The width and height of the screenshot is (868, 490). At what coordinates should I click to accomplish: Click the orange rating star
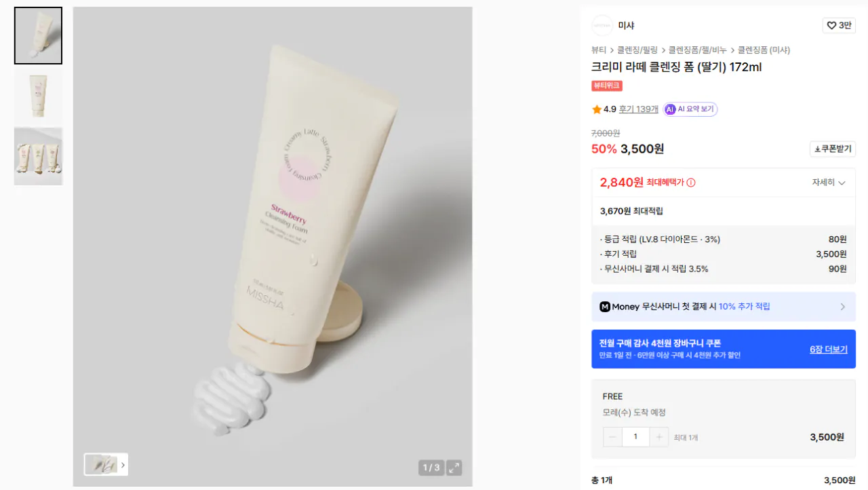point(597,109)
